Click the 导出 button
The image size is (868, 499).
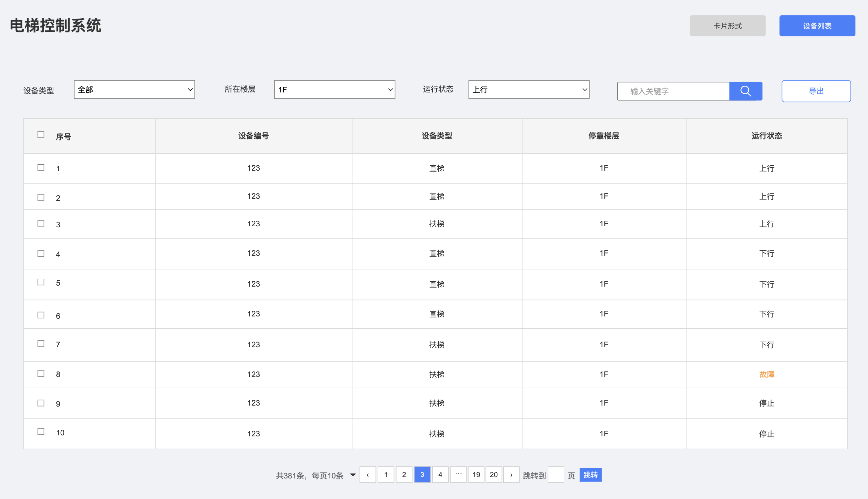(816, 91)
